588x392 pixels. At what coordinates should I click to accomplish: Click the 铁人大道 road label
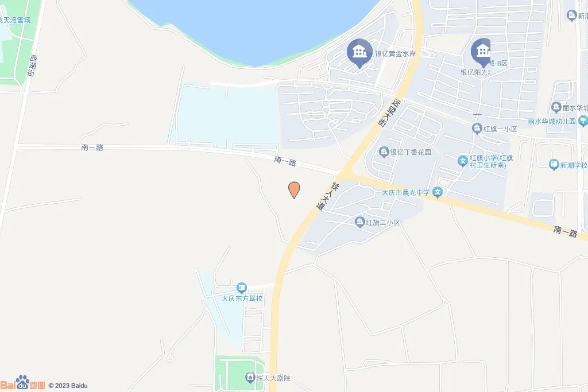(326, 196)
